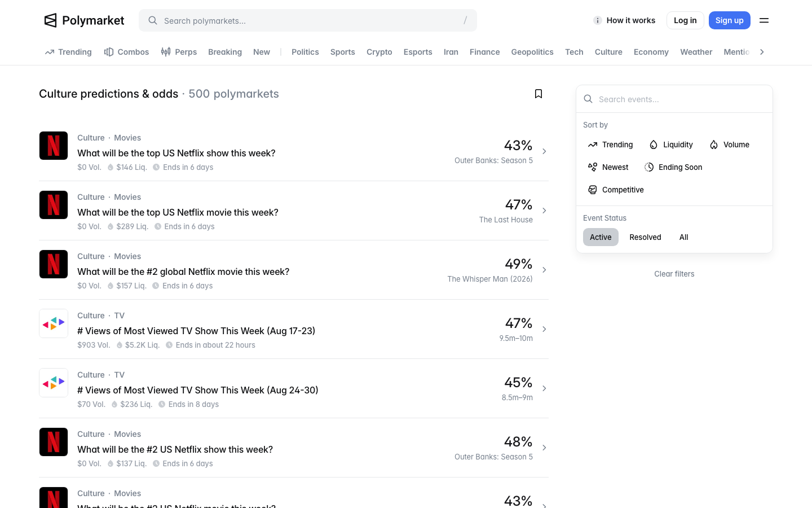Click the Sign up button
The width and height of the screenshot is (812, 508).
pos(730,20)
